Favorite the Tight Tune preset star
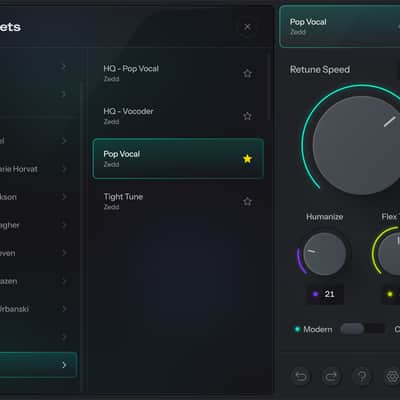The height and width of the screenshot is (400, 400). 247,201
